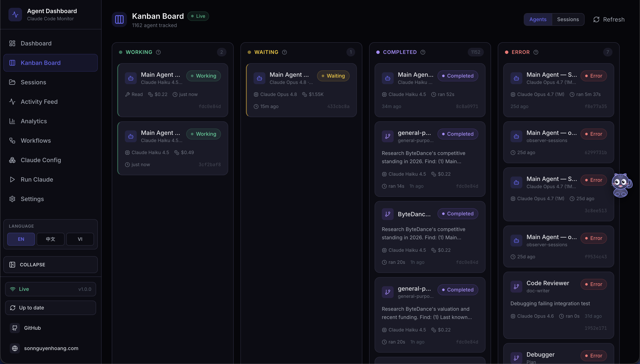Screen dimensions: 640x364
Task: Click robot icon on card 433cbc8a
Action: coord(259,78)
